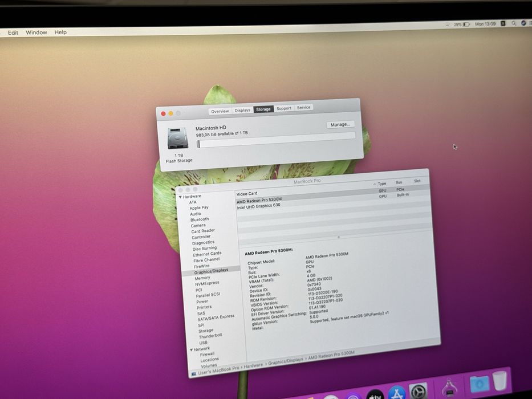Select Locations under Network
Image resolution: width=532 pixels, height=399 pixels.
tap(209, 360)
